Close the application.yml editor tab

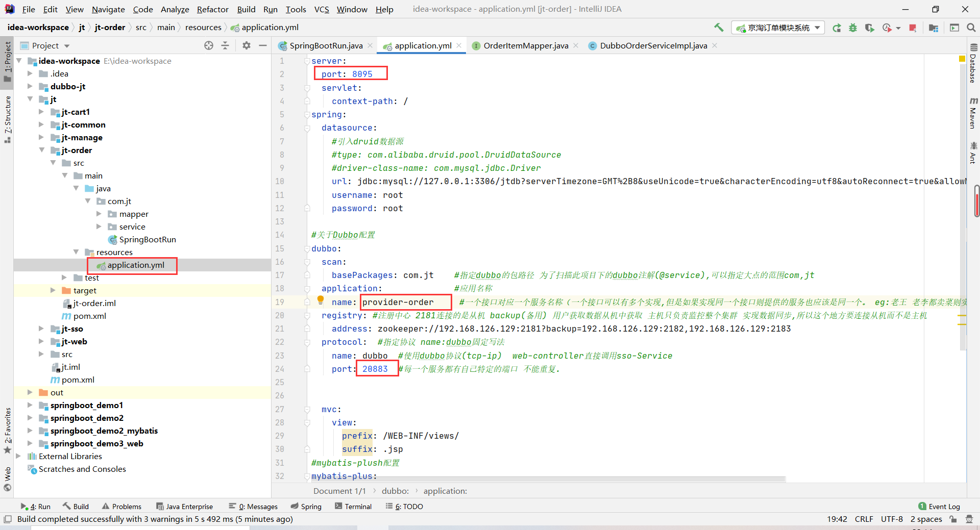[x=459, y=45]
